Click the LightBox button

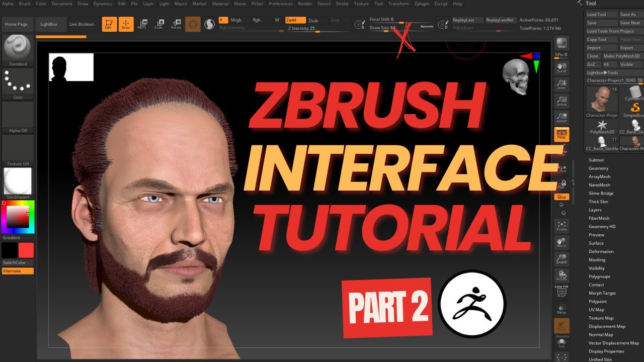(x=49, y=24)
